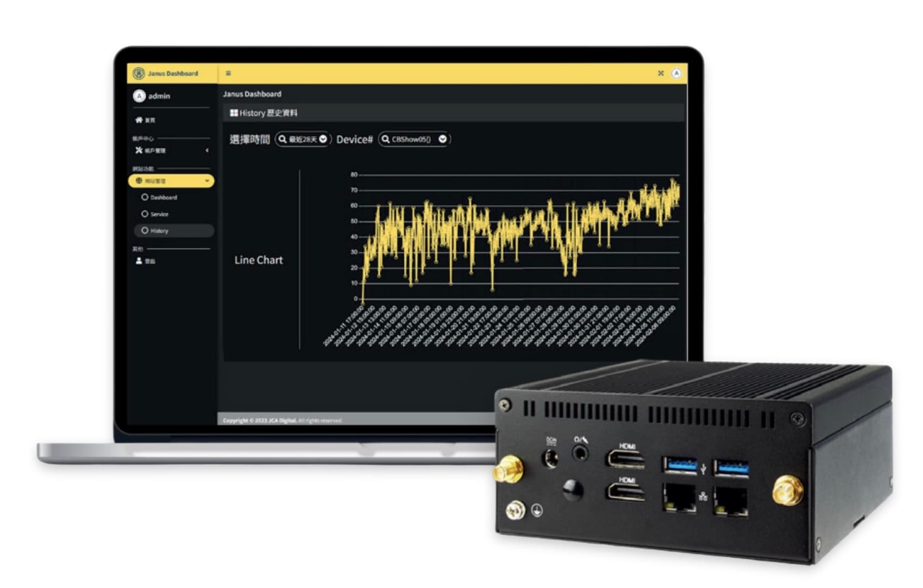
Task: Click the JCA Digital copyright footer link
Action: [x=283, y=420]
